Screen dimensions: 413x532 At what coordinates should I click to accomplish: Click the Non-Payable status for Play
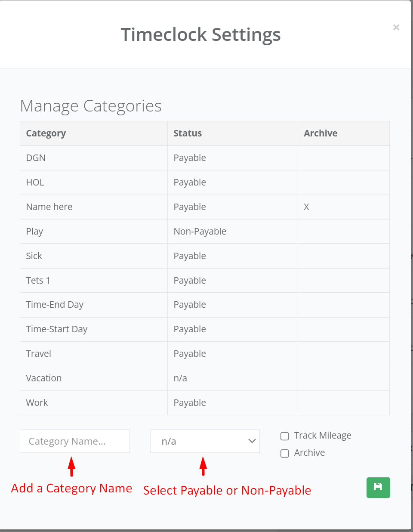200,232
